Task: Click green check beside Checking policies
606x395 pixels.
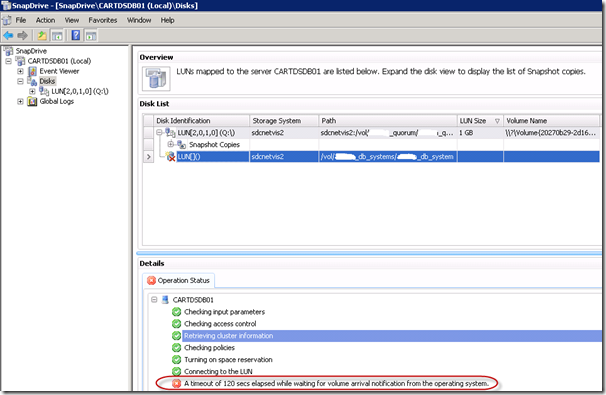Action: coord(176,347)
